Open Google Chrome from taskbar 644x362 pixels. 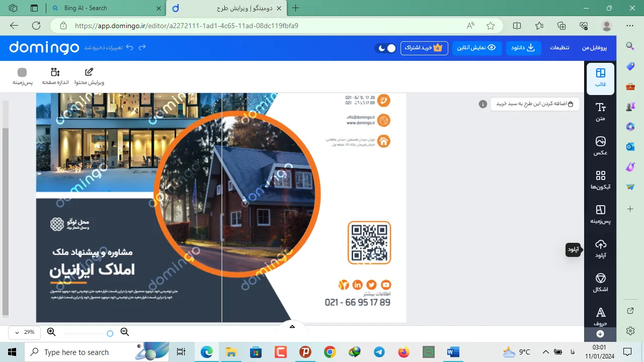point(330,352)
